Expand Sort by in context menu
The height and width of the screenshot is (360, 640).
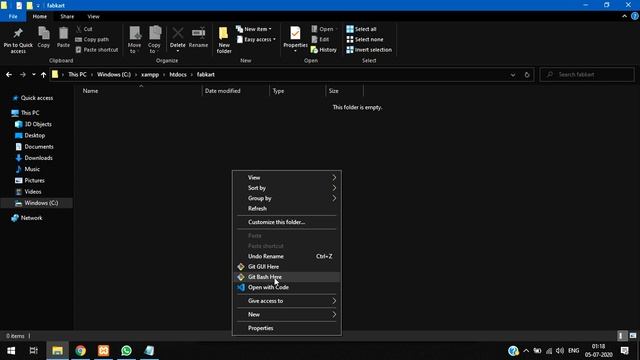[x=287, y=188]
